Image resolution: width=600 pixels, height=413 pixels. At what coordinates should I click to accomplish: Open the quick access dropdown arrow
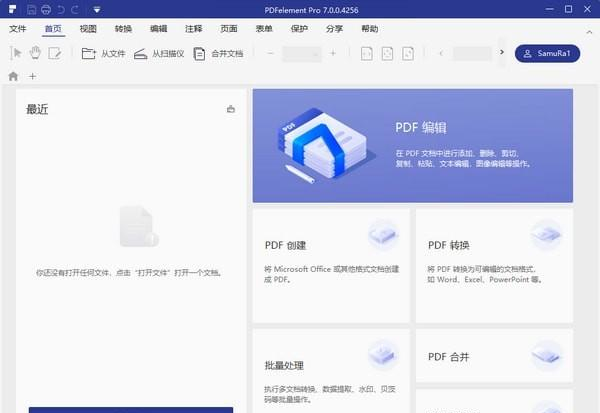click(97, 10)
